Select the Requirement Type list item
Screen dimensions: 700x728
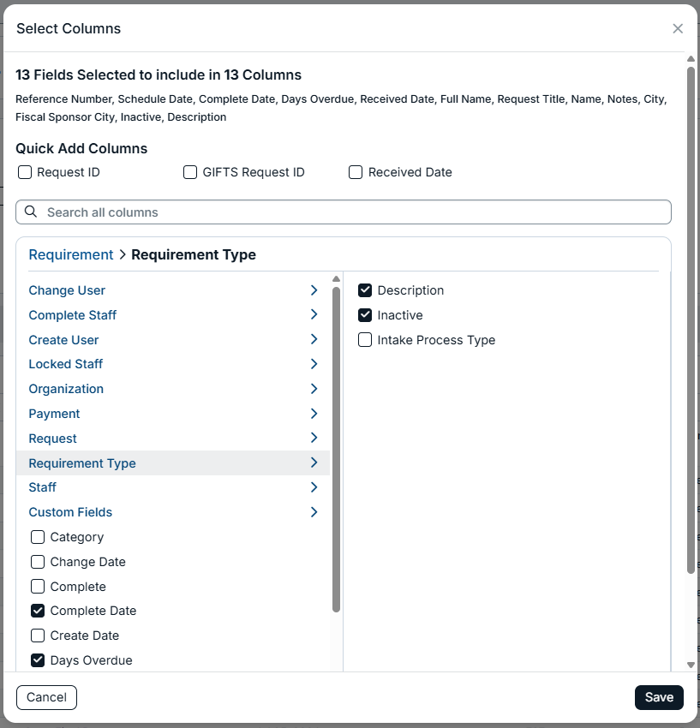tap(173, 462)
